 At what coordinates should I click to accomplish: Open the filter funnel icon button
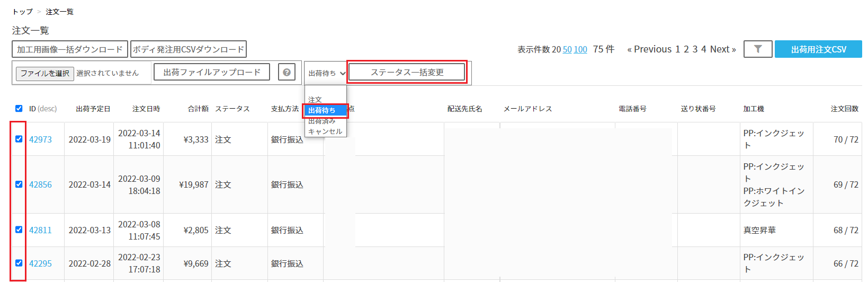pos(758,49)
